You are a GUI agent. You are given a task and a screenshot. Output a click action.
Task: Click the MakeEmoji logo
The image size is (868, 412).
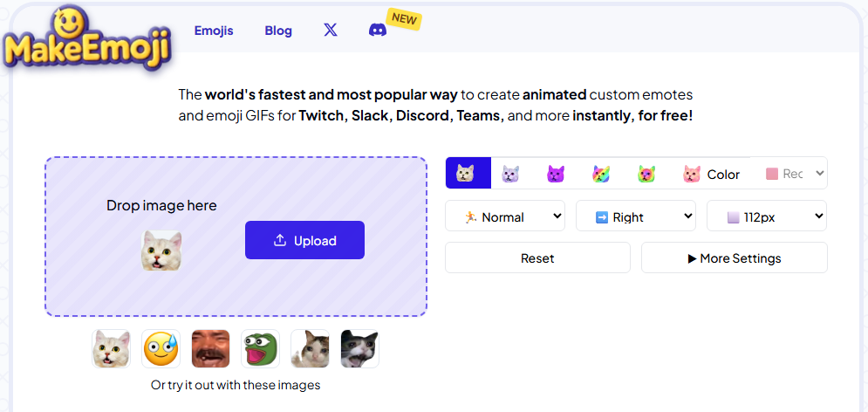click(85, 43)
